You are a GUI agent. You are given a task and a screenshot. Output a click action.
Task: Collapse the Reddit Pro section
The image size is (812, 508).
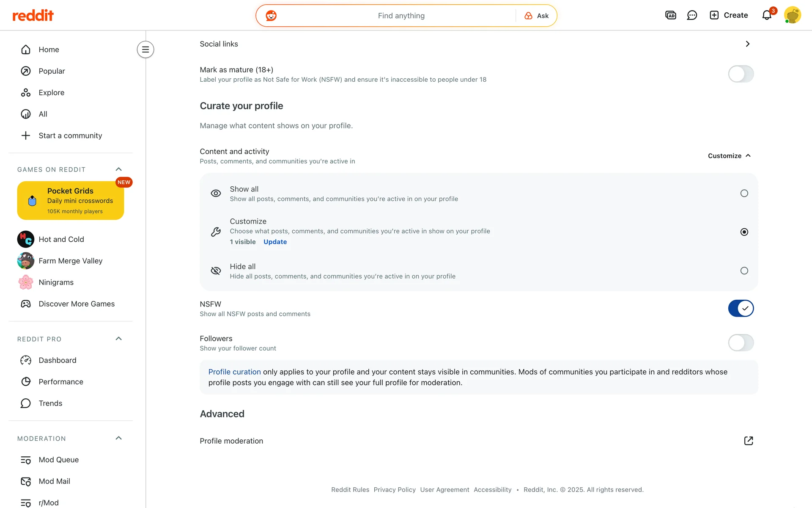coord(119,339)
